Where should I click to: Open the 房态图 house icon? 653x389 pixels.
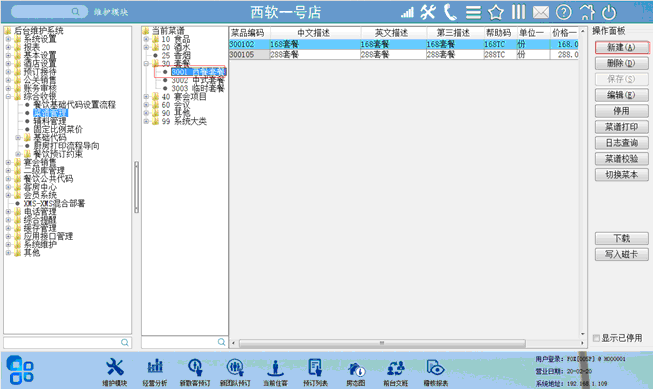[356, 368]
